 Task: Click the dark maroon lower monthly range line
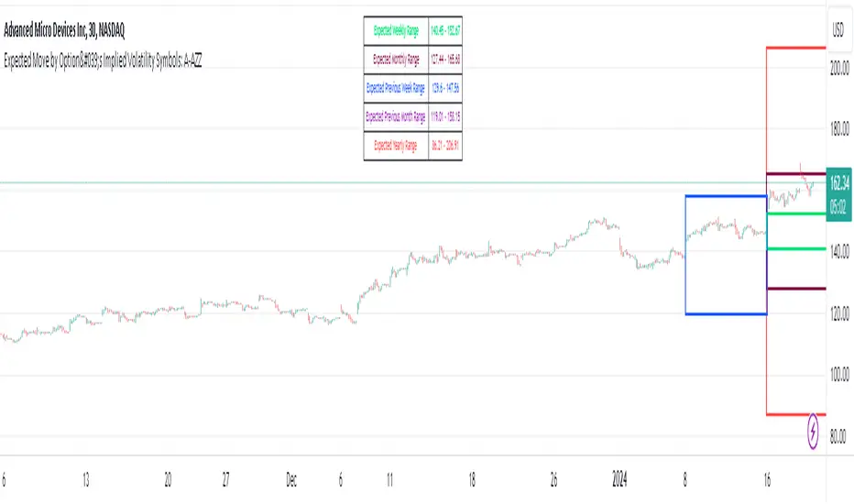click(x=795, y=289)
